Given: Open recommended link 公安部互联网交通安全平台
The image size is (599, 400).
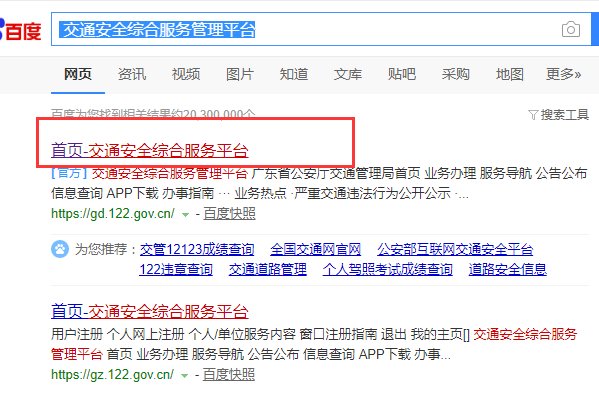Looking at the screenshot, I should [455, 249].
